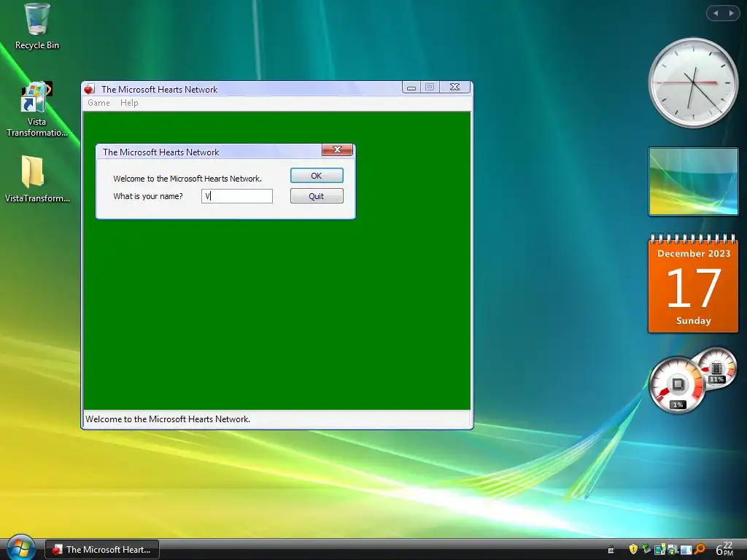
Task: Click the keyboard tray icon
Action: [611, 550]
